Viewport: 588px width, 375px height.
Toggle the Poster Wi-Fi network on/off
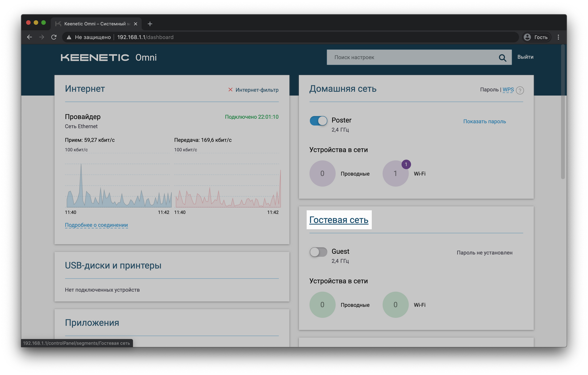pyautogui.click(x=318, y=121)
